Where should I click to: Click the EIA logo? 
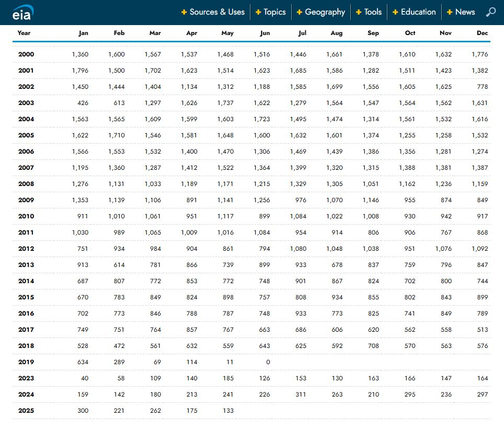(23, 13)
